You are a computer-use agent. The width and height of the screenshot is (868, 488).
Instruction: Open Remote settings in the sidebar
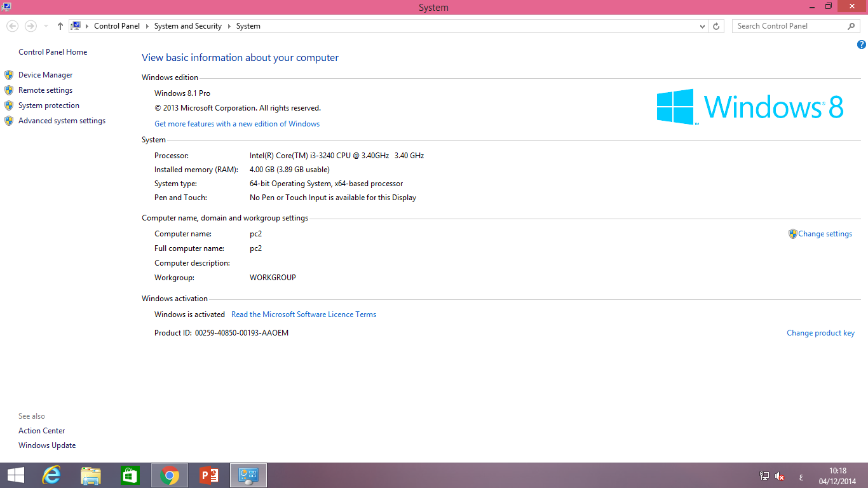[x=46, y=90]
